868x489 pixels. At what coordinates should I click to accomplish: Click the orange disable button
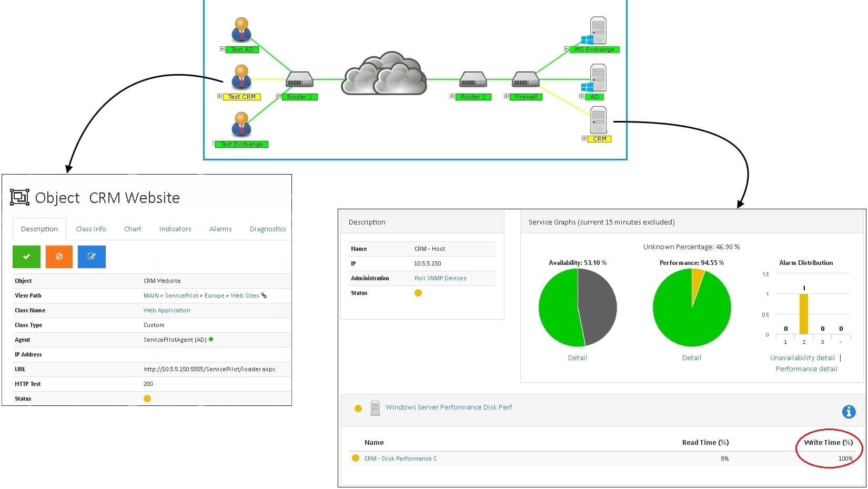click(x=59, y=257)
